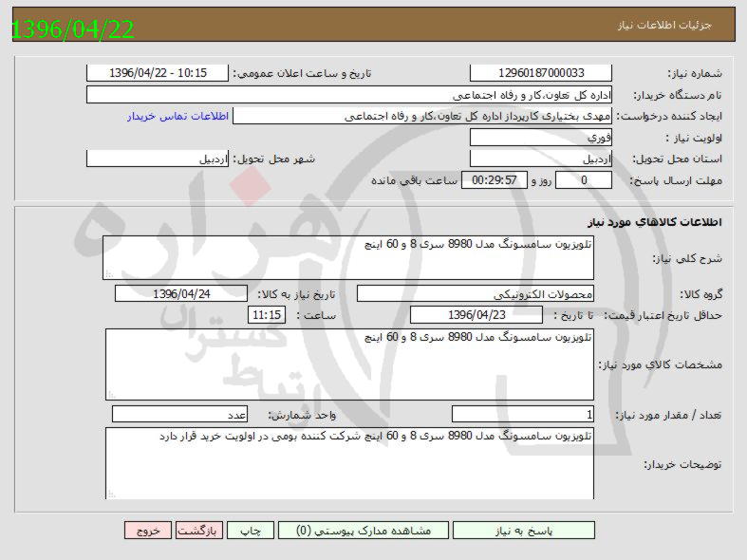The image size is (747, 560).
Task: Click inside the 'شرح کلی نیاز' text area
Action: [x=348, y=258]
